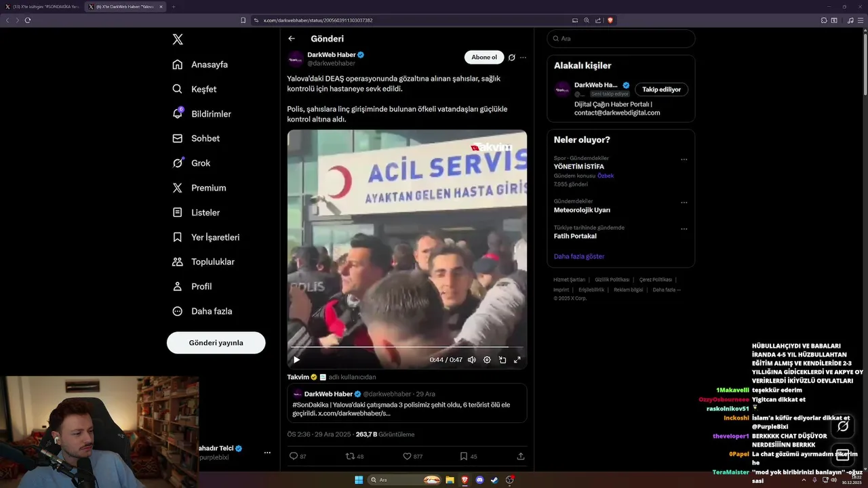The image size is (868, 488).
Task: Click Gönderi yayınla button
Action: click(x=216, y=343)
